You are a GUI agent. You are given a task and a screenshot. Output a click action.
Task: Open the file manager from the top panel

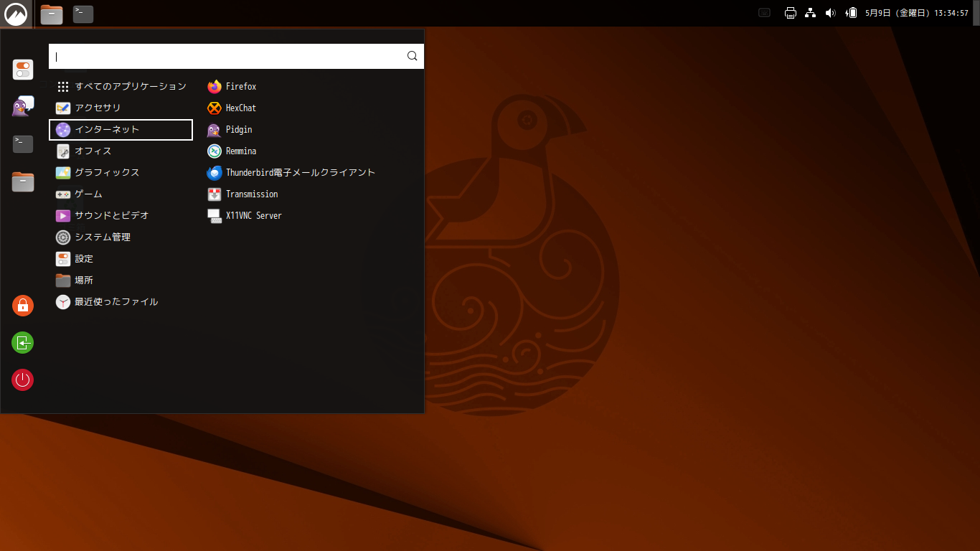point(51,14)
